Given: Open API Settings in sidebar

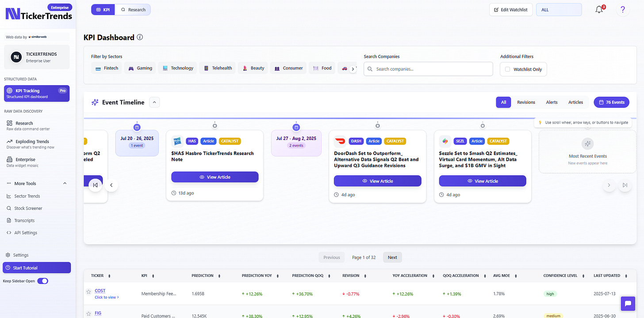Looking at the screenshot, I should click(26, 233).
